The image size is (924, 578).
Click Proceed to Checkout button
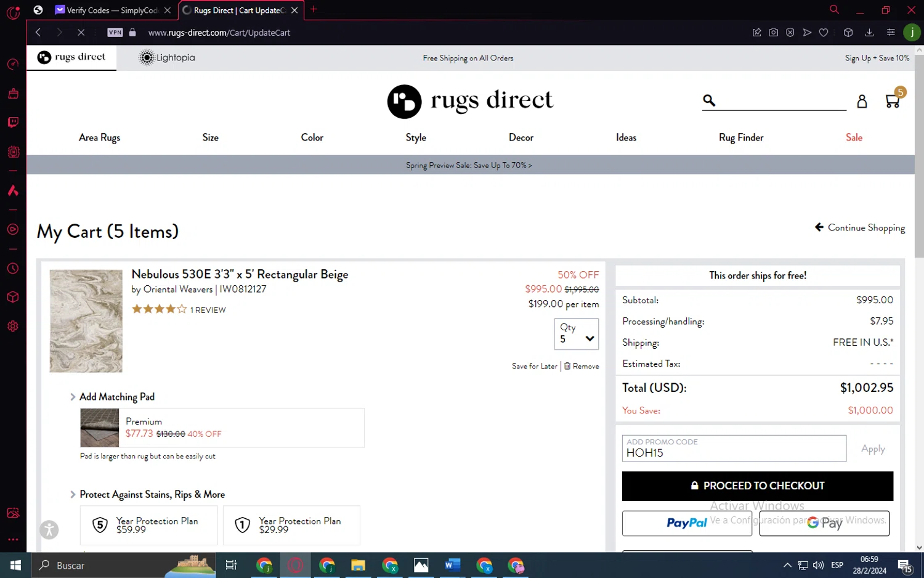tap(757, 486)
